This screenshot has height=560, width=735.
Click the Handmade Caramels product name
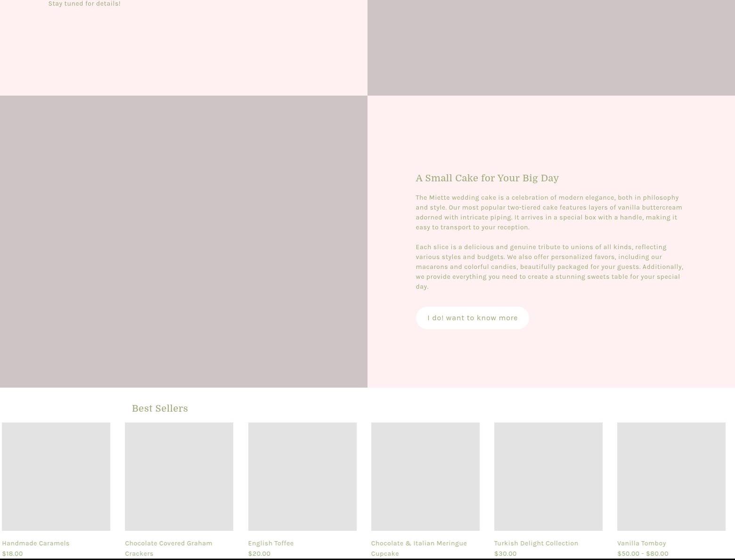(36, 543)
